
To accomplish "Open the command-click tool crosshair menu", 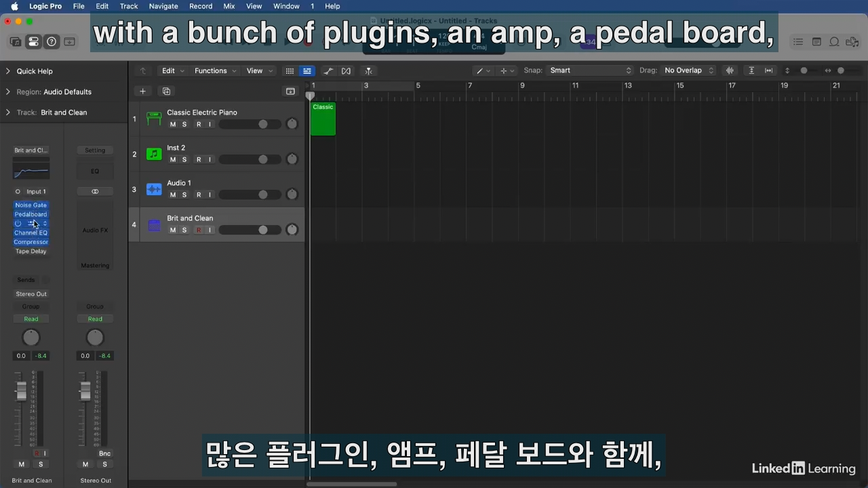I will [507, 70].
